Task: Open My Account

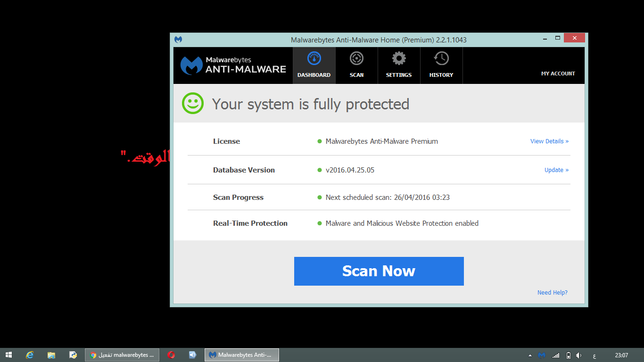Action: click(x=558, y=74)
